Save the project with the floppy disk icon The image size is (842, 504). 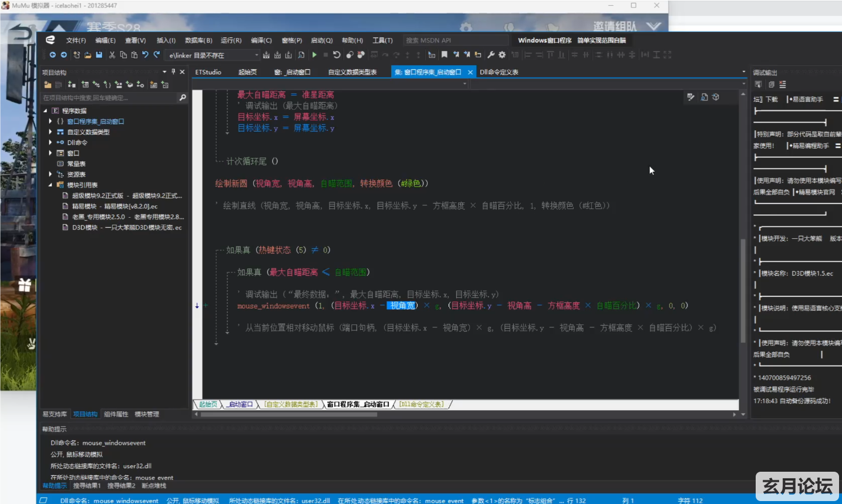(x=99, y=55)
